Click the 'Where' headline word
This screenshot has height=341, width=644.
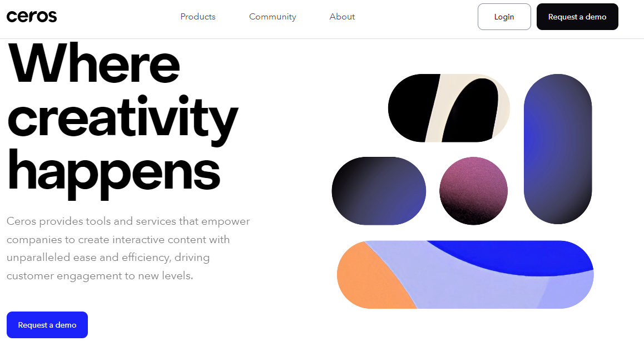tap(93, 63)
